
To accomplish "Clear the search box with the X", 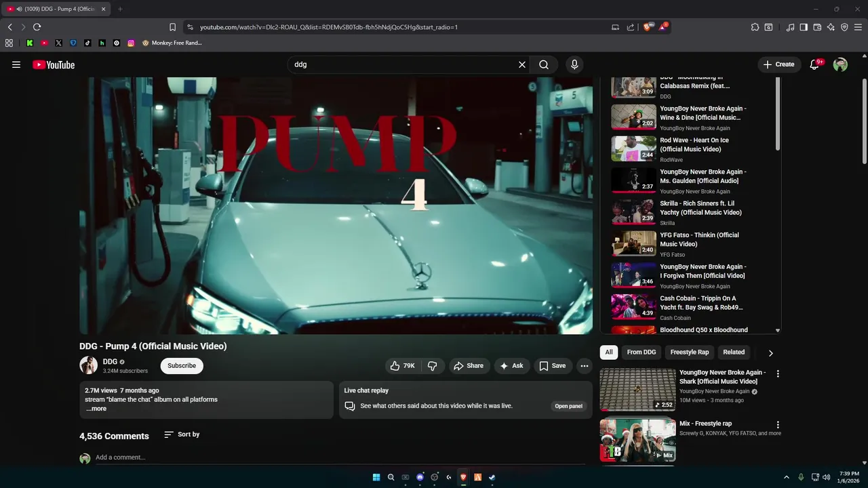I will (x=522, y=64).
